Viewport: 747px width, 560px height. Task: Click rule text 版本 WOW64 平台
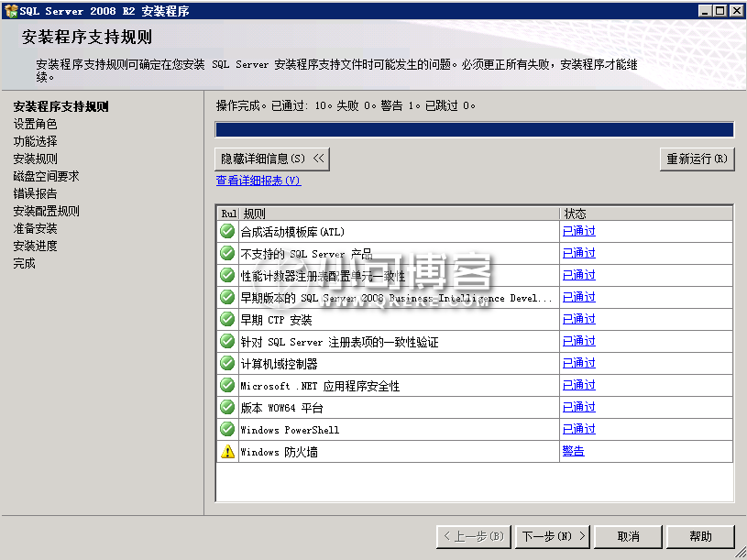(282, 408)
